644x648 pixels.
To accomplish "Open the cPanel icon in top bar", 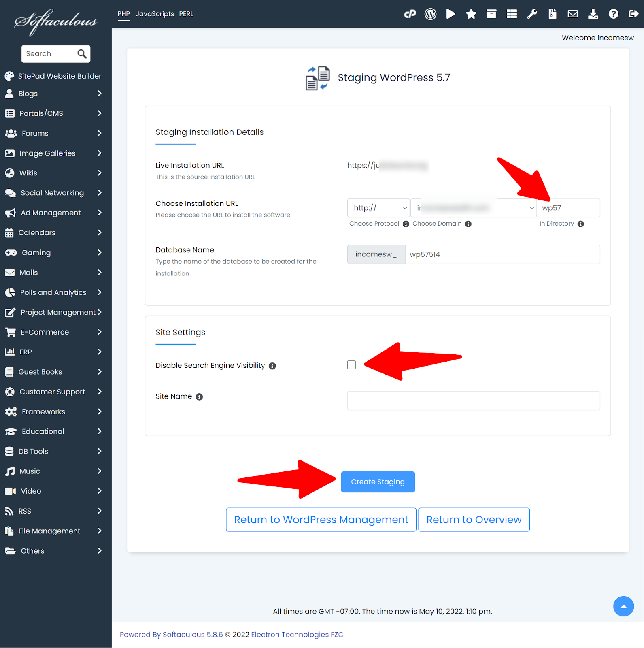I will (410, 14).
